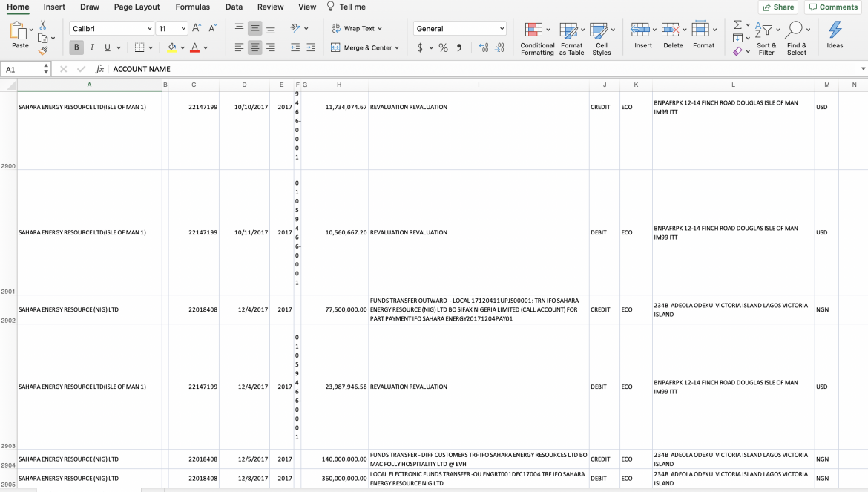Click Insert cells button
Screen dimensions: 868x492
point(642,36)
